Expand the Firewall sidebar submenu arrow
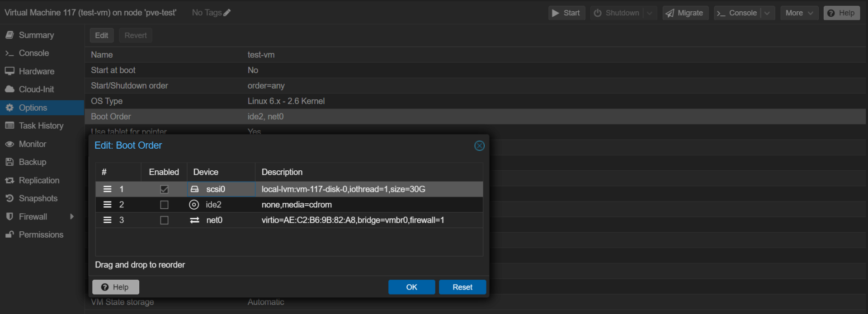Screen dimensions: 868x314 [x=72, y=216]
